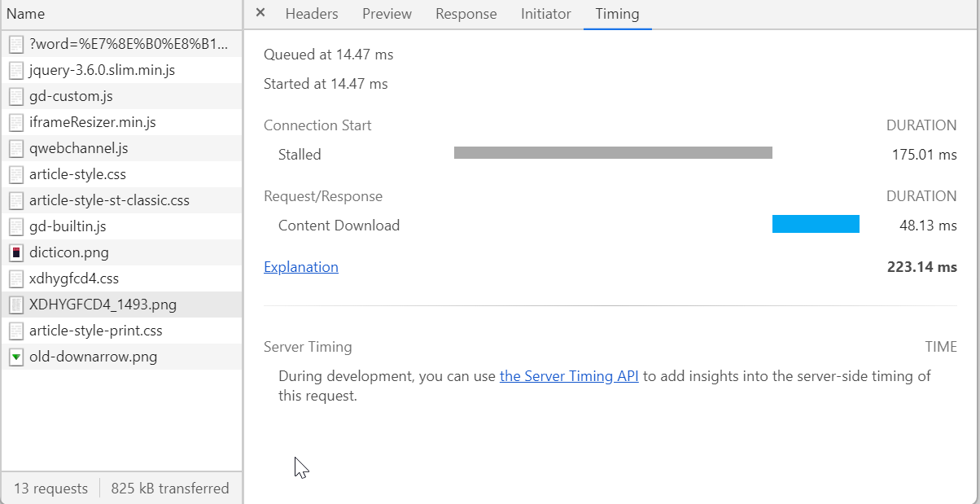Close the request details panel
This screenshot has width=980, height=504.
pyautogui.click(x=260, y=13)
